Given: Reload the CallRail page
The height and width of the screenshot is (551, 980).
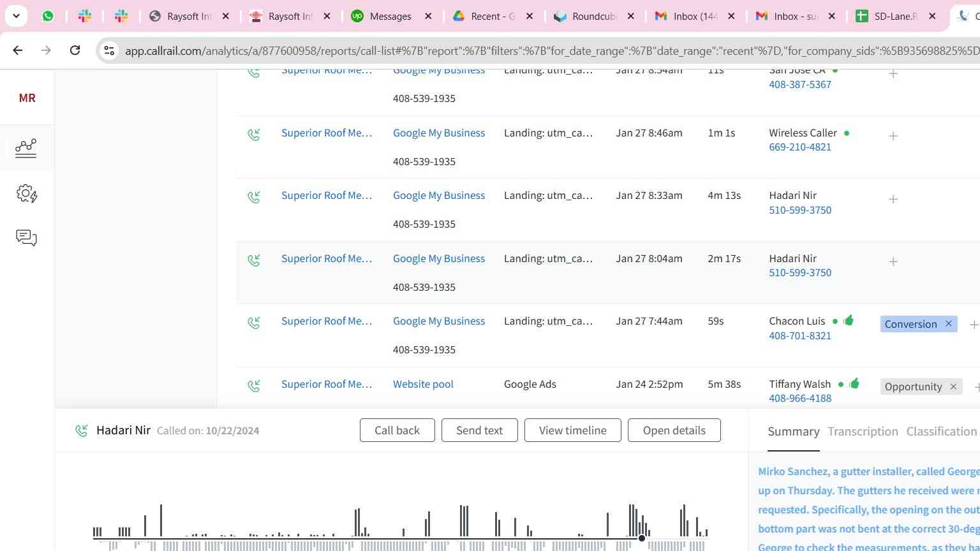Looking at the screenshot, I should 75,50.
